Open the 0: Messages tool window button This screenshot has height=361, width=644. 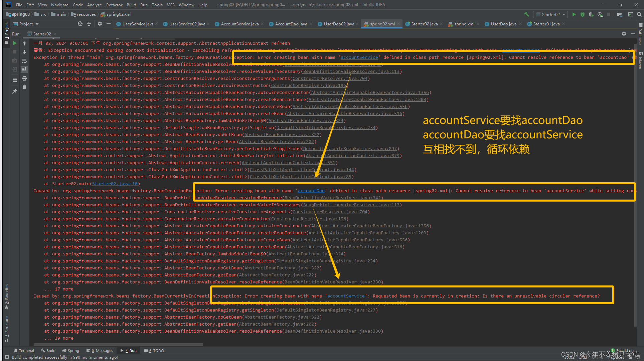[100, 350]
